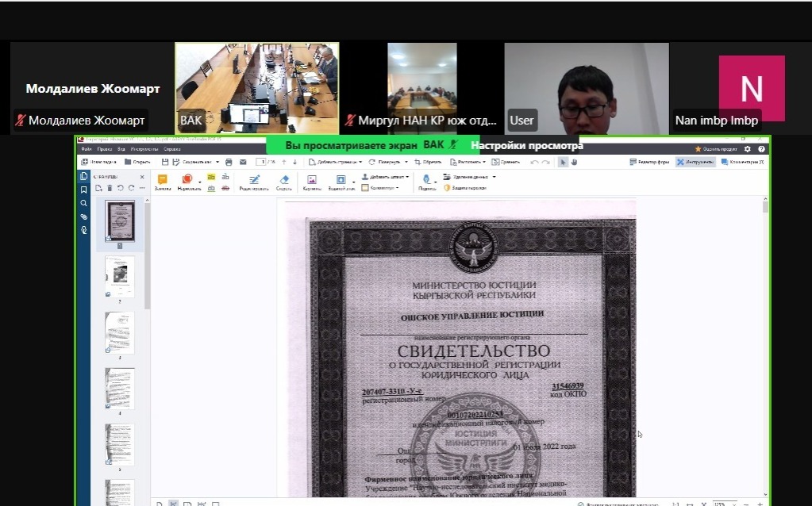Go to previous page with up arrow
Image resolution: width=812 pixels, height=506 pixels.
click(x=284, y=162)
